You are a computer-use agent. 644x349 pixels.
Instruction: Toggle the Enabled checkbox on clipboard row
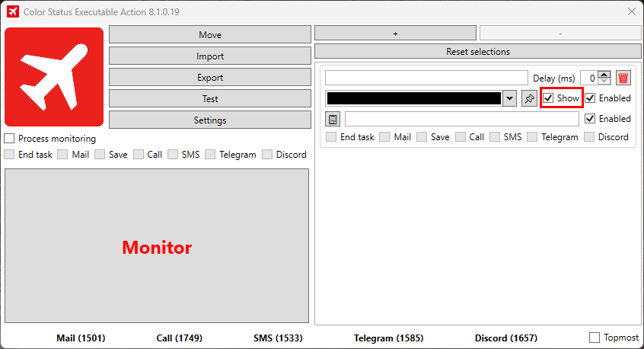[590, 118]
